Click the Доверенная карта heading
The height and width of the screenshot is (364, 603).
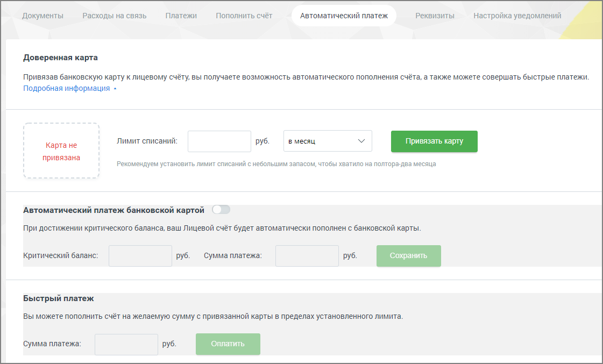(x=60, y=58)
